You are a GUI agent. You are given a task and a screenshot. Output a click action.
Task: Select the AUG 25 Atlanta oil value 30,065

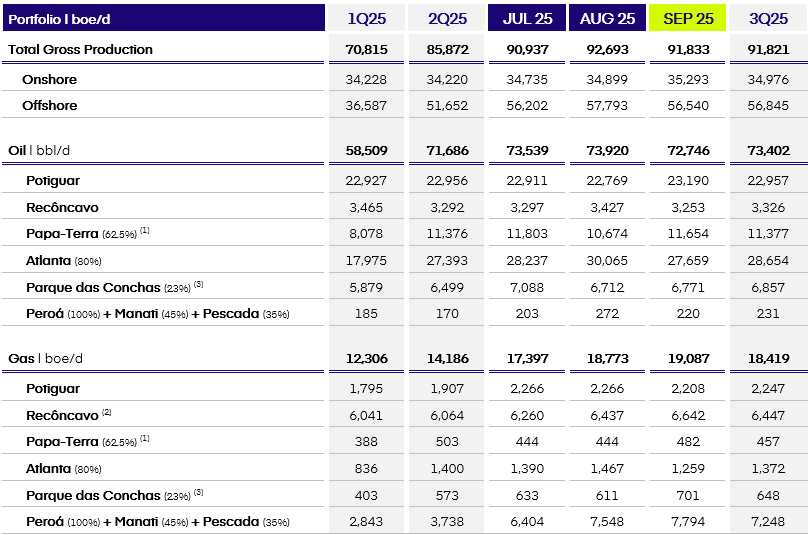coord(607,260)
